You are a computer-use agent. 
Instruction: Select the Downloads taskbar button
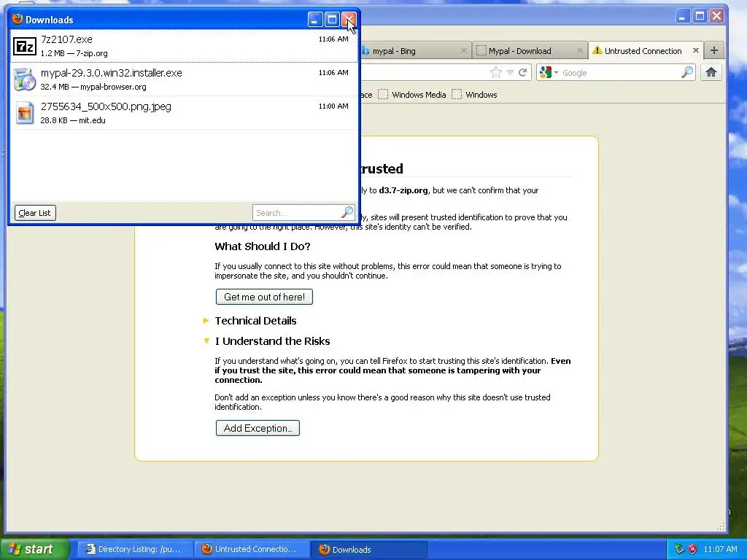tap(368, 549)
